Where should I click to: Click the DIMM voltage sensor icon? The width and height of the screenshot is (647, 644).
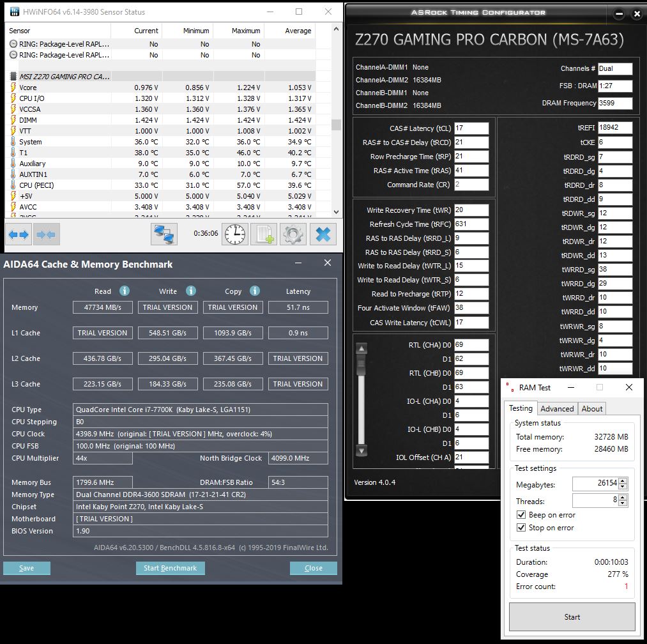click(13, 119)
